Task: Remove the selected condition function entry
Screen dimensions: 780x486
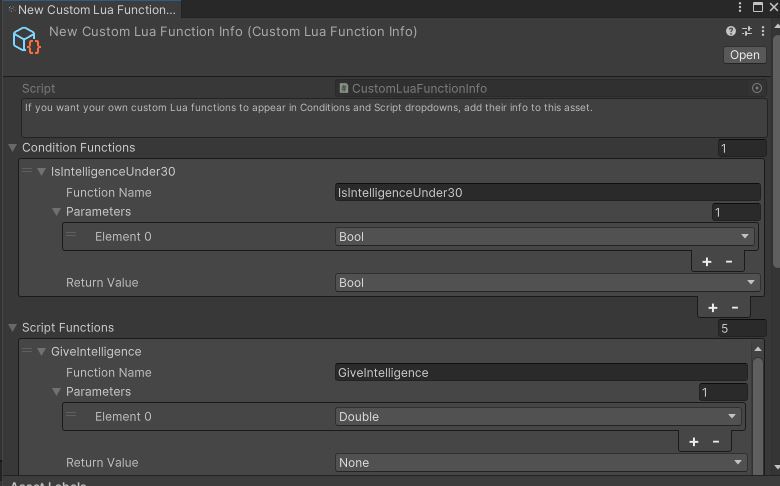Action: click(735, 308)
